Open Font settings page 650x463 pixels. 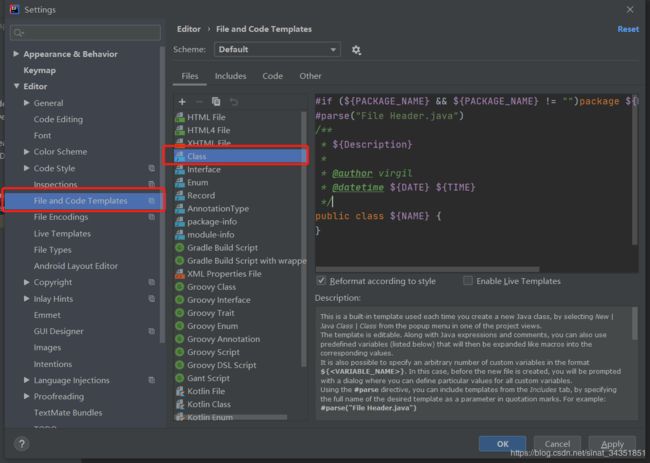(x=42, y=136)
